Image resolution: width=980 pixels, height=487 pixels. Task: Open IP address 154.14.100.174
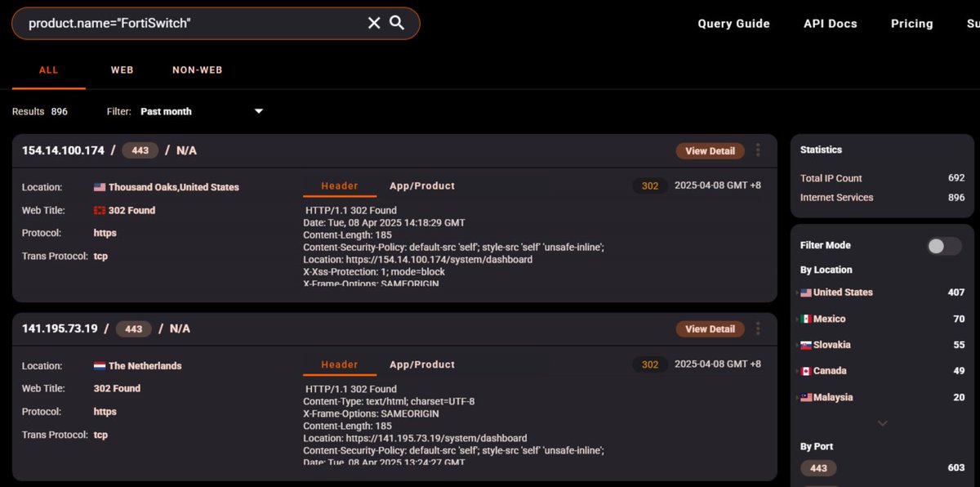coord(63,151)
